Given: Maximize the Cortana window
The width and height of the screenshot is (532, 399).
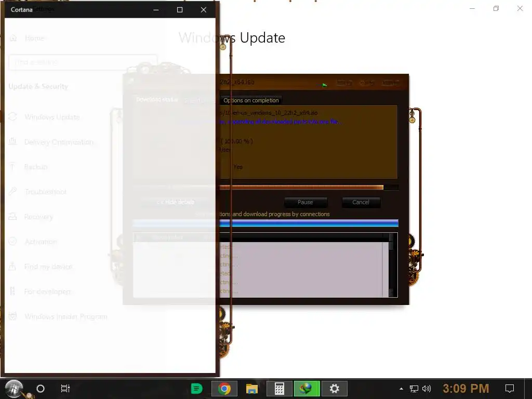Looking at the screenshot, I should [180, 10].
